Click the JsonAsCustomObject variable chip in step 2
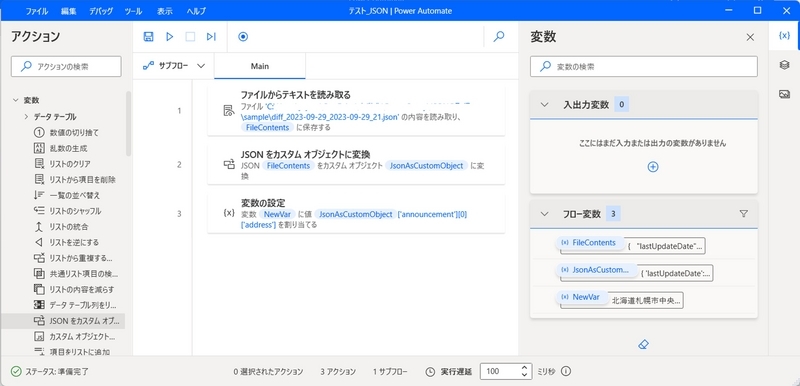 click(x=427, y=166)
